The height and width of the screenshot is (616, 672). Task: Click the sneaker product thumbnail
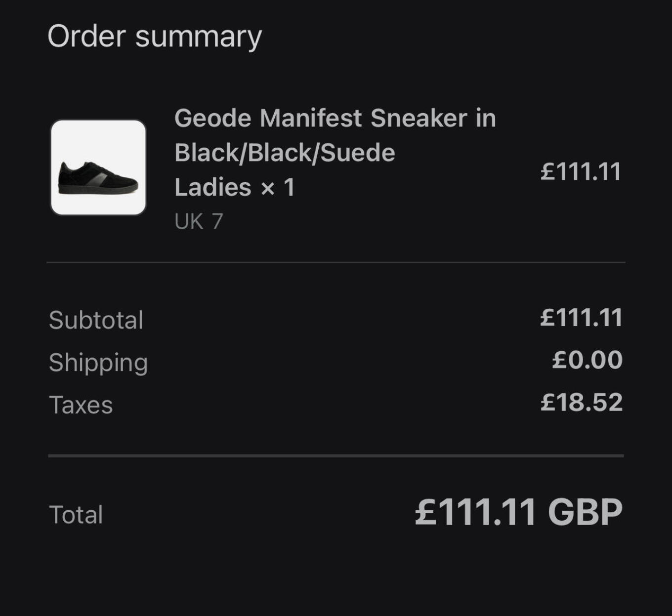coord(98,167)
